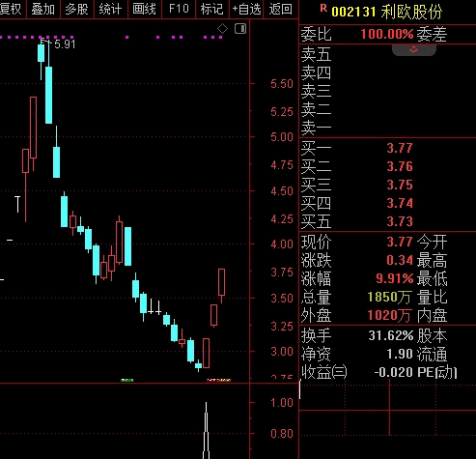Image resolution: width=476 pixels, height=459 pixels.
Task: Click the 涨跌 change value 0.34
Action: (x=400, y=260)
